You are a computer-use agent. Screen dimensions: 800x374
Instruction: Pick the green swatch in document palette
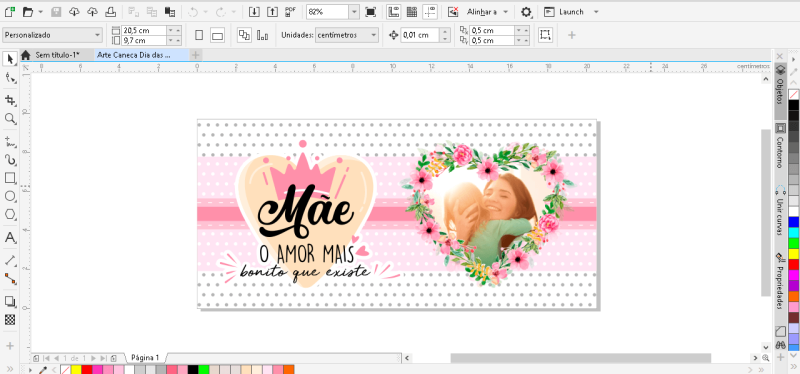(x=204, y=369)
